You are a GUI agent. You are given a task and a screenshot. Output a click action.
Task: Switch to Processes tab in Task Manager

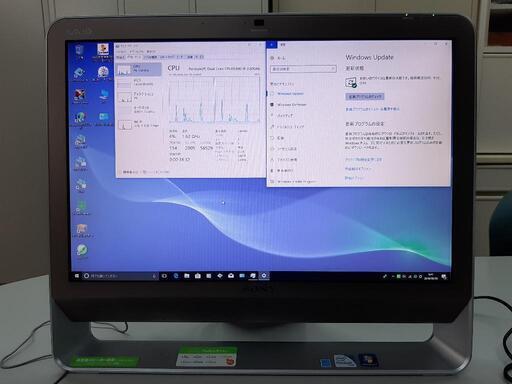tap(120, 57)
